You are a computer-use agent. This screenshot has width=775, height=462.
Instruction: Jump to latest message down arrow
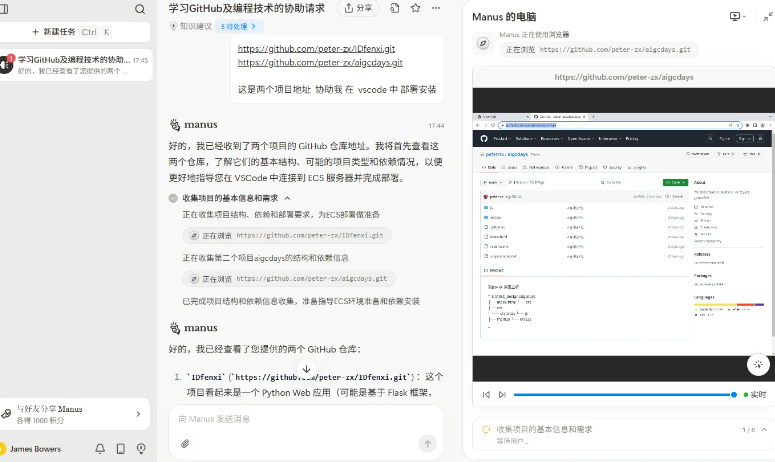pyautogui.click(x=306, y=369)
